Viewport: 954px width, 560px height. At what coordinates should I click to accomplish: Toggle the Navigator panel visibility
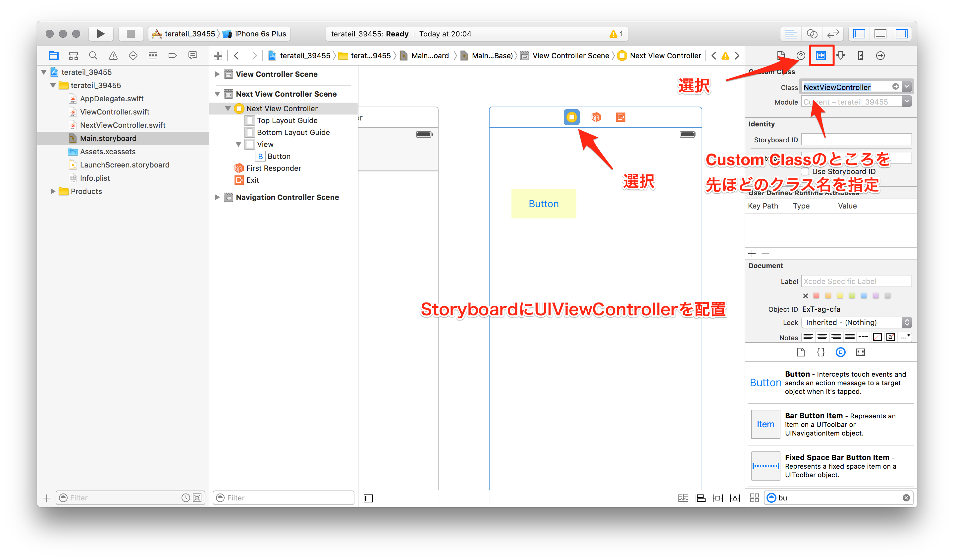pos(859,33)
